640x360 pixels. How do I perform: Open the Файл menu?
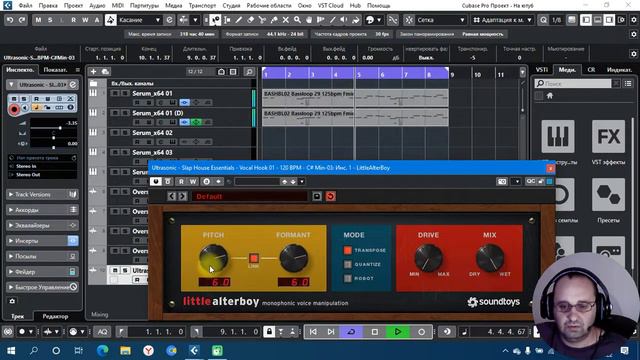click(25, 5)
